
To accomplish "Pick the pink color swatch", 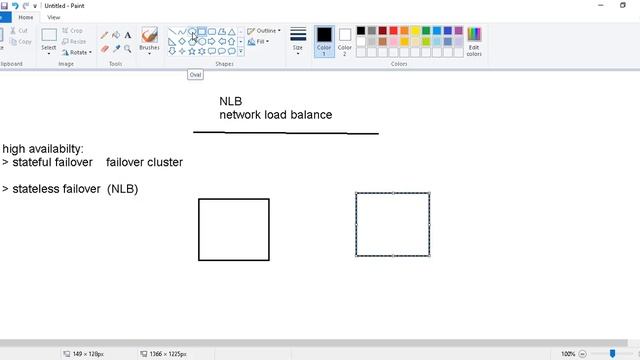I will [393, 42].
